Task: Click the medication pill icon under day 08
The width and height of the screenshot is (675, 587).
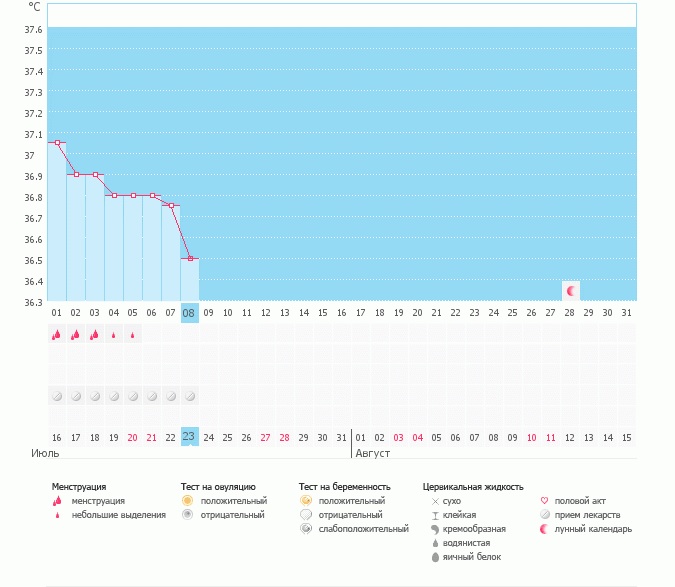Action: tap(190, 396)
